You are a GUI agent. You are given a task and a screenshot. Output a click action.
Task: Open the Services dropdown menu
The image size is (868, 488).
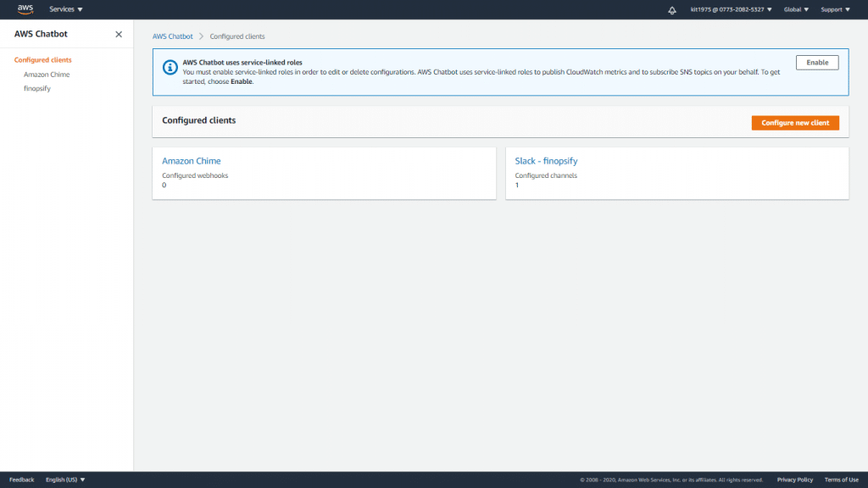point(66,9)
